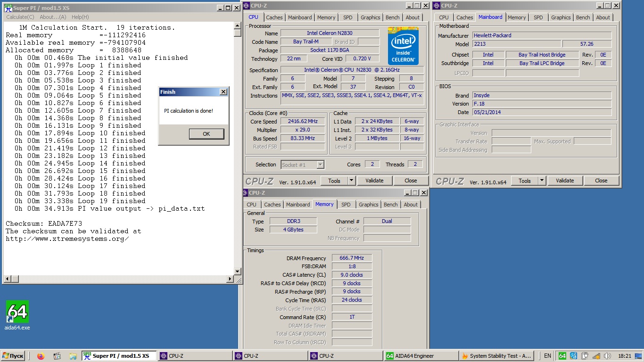Image resolution: width=644 pixels, height=362 pixels.
Task: Click Validate in the Celeron CPU window
Action: (374, 181)
